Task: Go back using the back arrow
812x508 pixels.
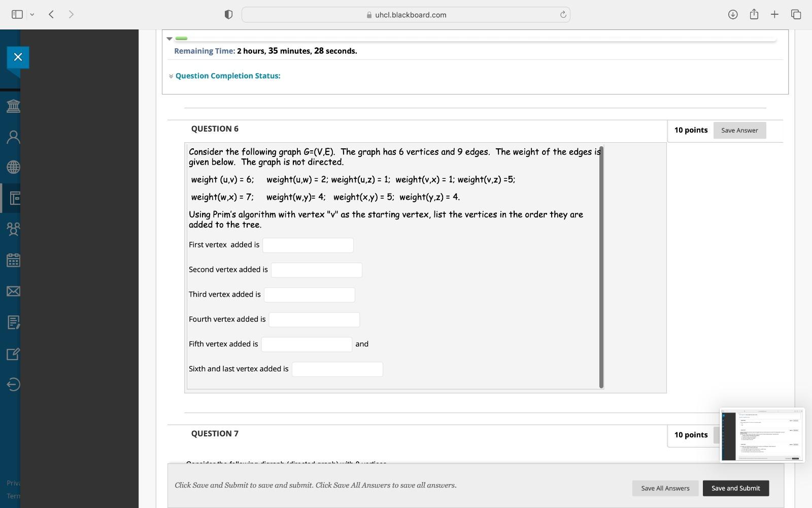Action: tap(51, 15)
